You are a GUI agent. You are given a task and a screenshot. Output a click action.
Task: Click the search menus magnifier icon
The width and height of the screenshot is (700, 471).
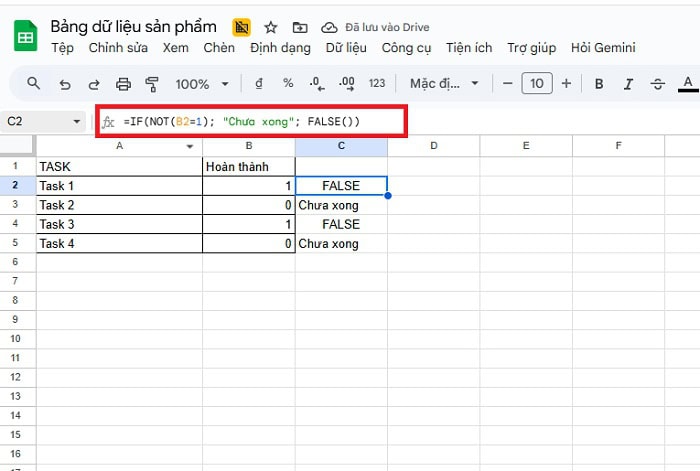(x=34, y=84)
